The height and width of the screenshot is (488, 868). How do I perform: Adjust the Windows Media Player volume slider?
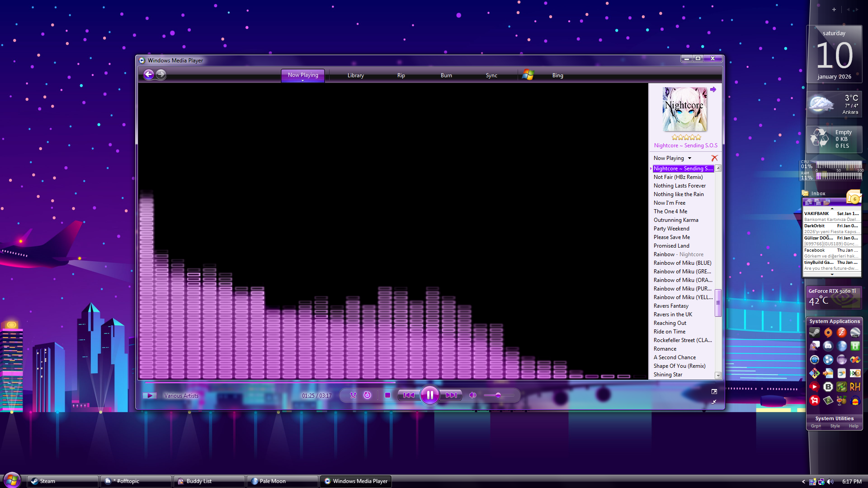[x=498, y=395]
